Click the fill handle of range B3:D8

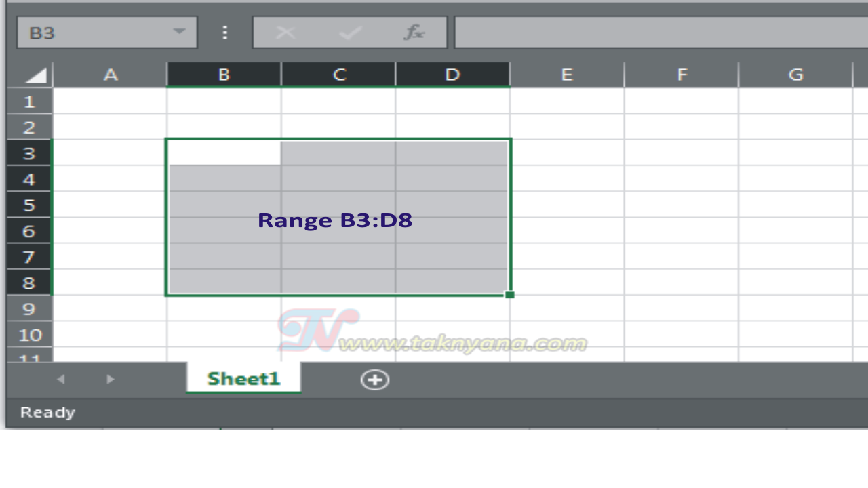coord(511,294)
